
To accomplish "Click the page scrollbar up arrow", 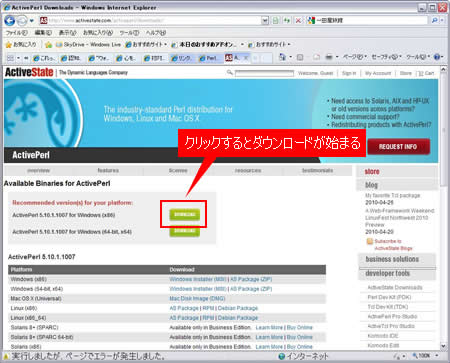I will (443, 69).
